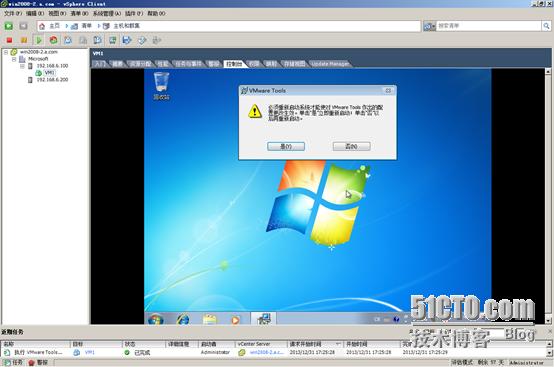Click the greyed USB connect toolbar icon
This screenshot has width=554, height=367.
tap(157, 40)
